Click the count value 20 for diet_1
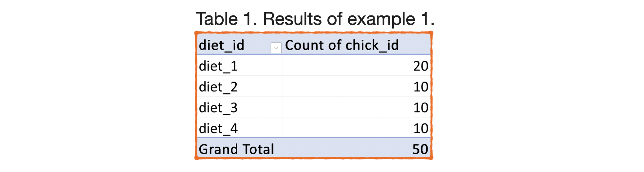This screenshot has width=644, height=172. pos(420,66)
